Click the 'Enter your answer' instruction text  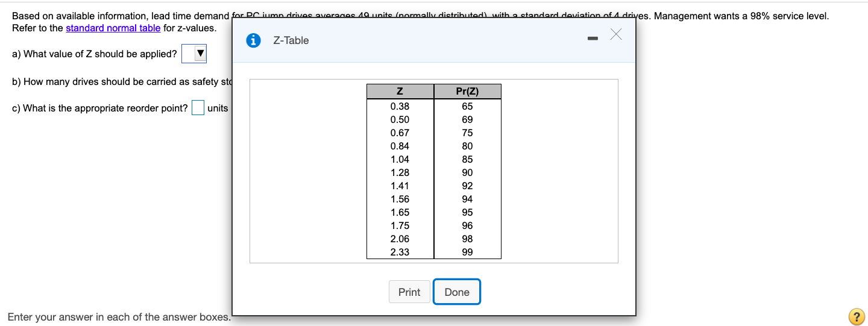point(119,317)
